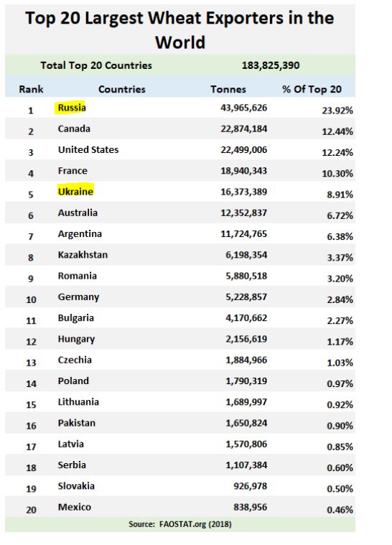Click the highlighted Russia country cell
The width and height of the screenshot is (392, 545).
pyautogui.click(x=72, y=108)
